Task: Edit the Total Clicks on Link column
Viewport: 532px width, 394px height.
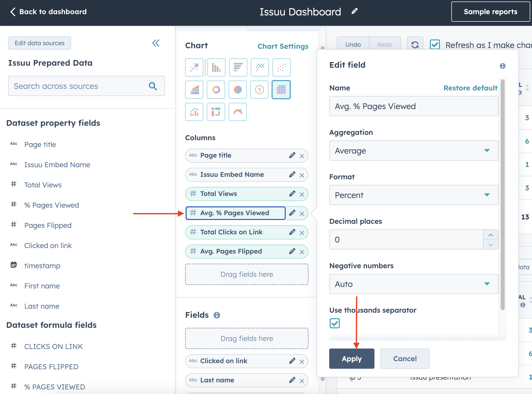Action: pyautogui.click(x=292, y=232)
